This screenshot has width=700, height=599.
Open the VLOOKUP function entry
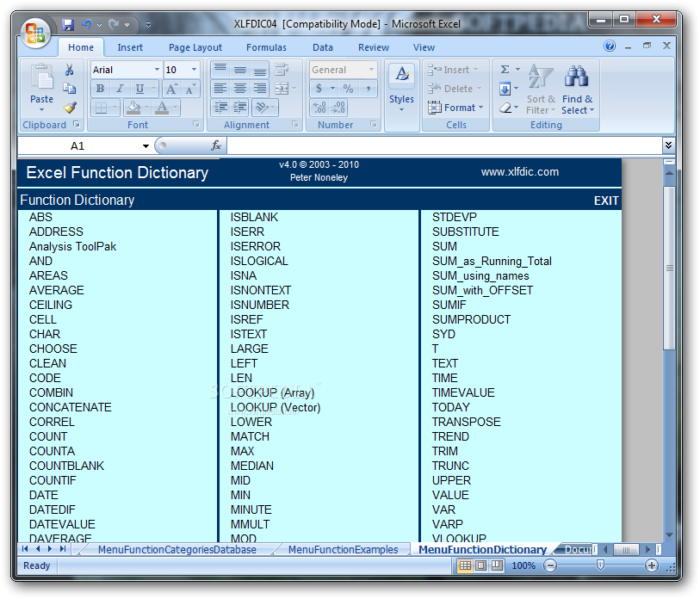point(459,538)
